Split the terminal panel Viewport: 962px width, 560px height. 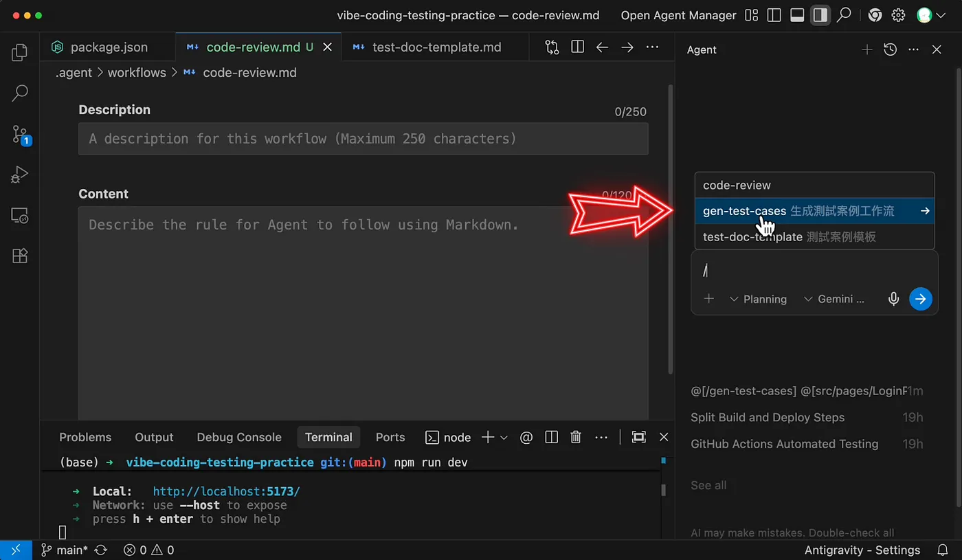point(551,437)
